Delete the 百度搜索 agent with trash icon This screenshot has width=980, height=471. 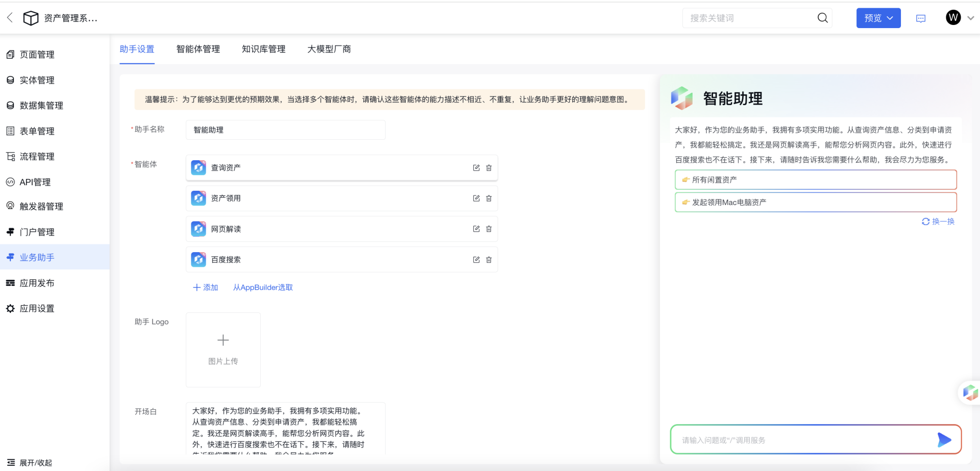488,260
